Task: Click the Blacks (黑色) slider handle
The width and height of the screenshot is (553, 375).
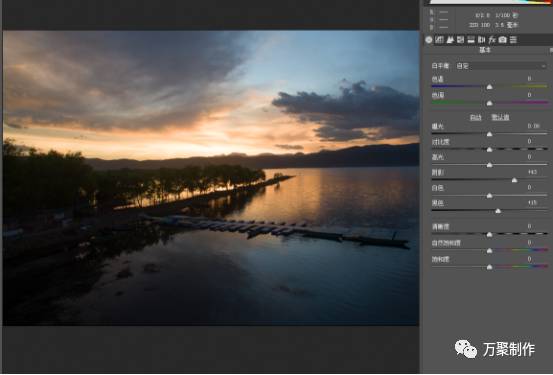Action: click(498, 211)
